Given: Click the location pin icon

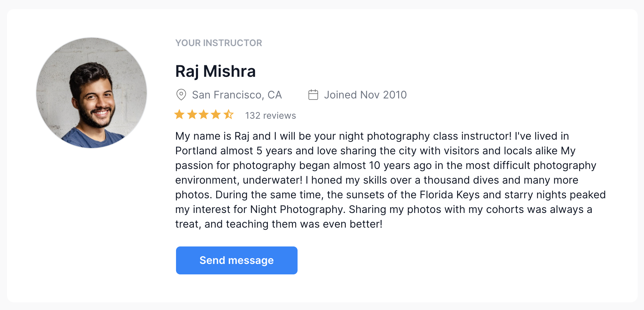Looking at the screenshot, I should pos(181,95).
